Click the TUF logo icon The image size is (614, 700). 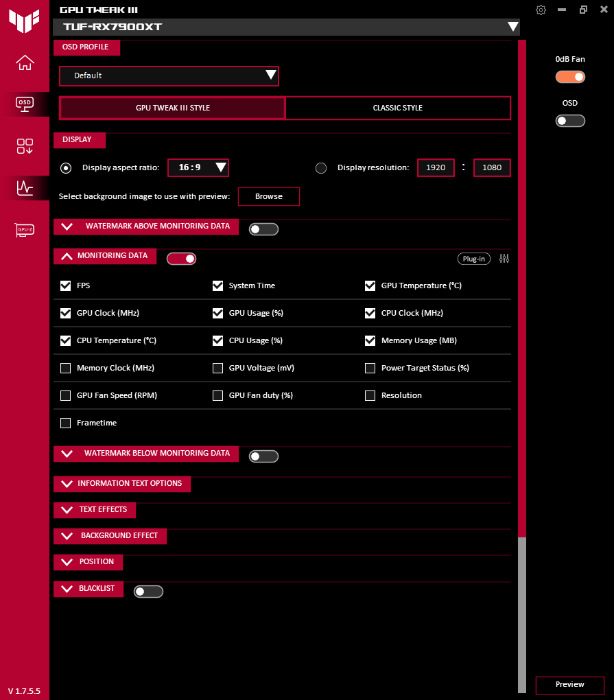click(24, 21)
